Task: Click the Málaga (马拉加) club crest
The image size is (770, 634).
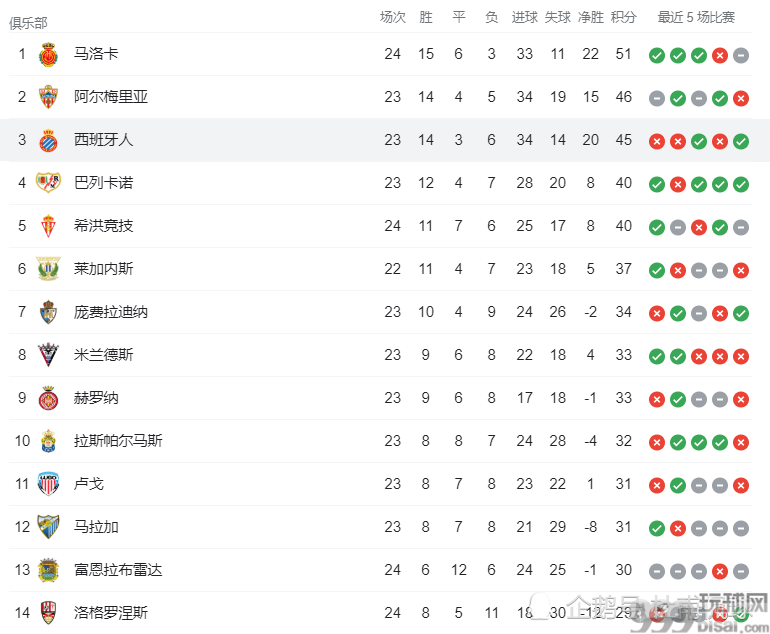Action: 48,526
